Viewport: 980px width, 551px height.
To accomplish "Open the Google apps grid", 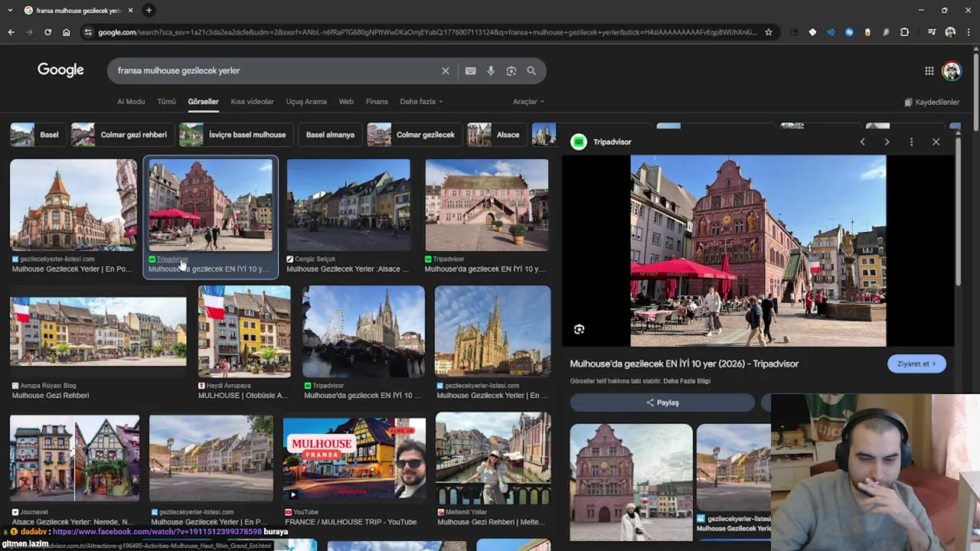I will pos(929,71).
